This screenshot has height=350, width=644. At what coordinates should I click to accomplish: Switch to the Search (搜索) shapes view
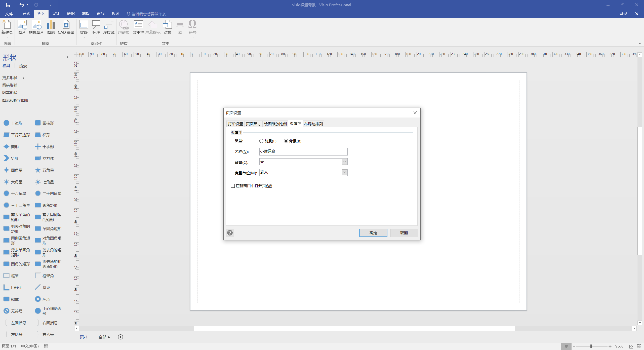(23, 66)
